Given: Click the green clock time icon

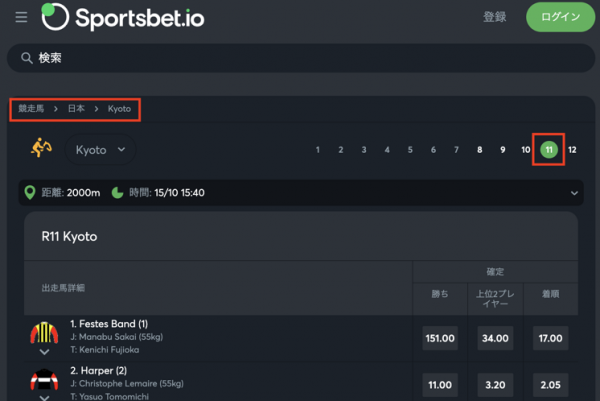Looking at the screenshot, I should click(x=117, y=192).
